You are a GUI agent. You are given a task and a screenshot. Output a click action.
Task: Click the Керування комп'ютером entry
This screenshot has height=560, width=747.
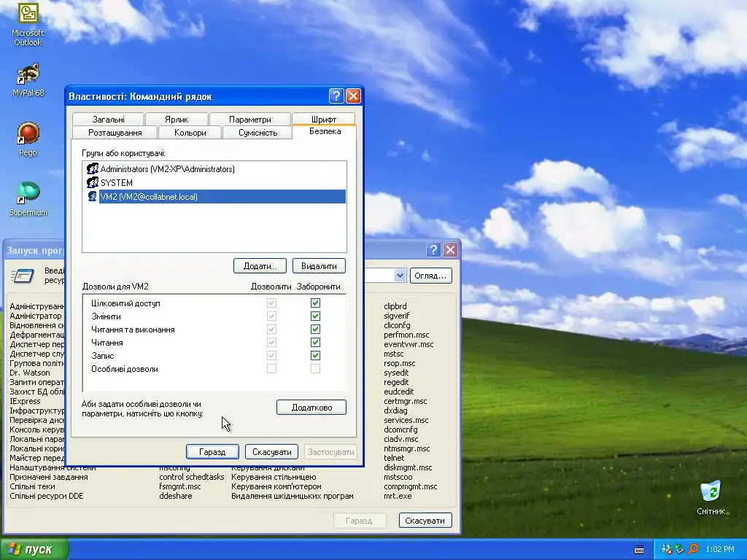pyautogui.click(x=276, y=486)
